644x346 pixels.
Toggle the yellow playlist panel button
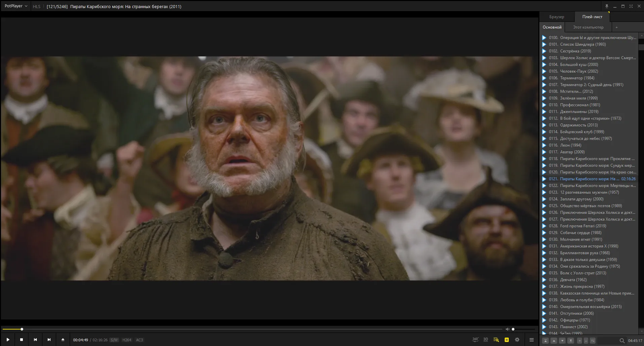point(507,340)
